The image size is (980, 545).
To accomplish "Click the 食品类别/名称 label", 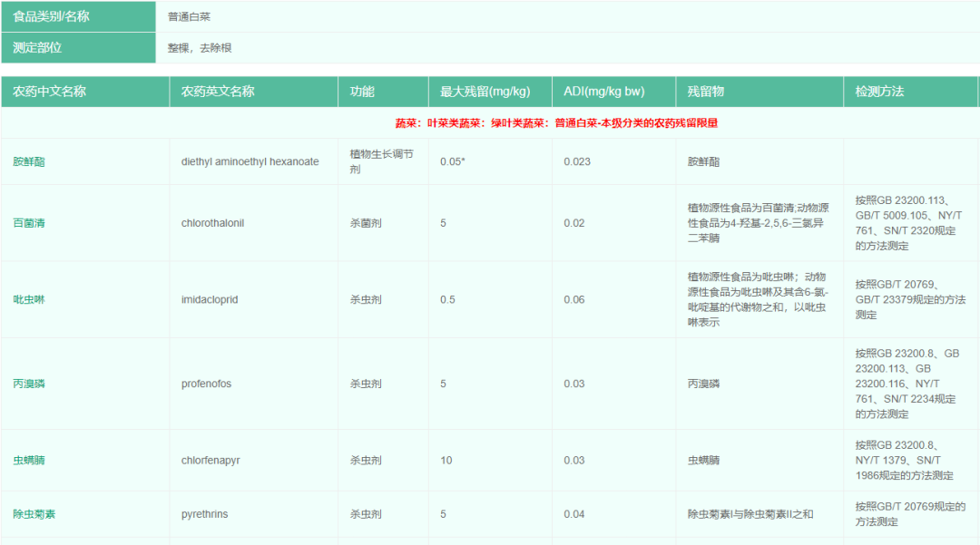I will point(51,17).
